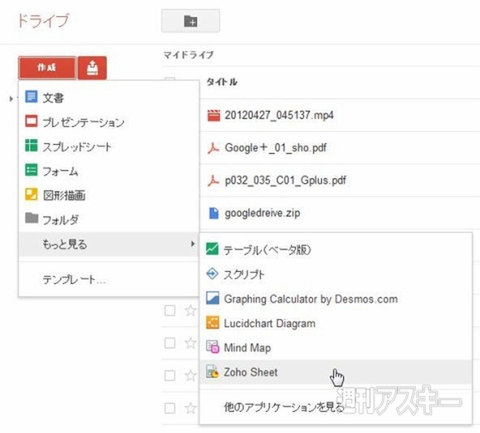480x433 pixels.
Task: Click the new folder icon button
Action: coord(190,21)
